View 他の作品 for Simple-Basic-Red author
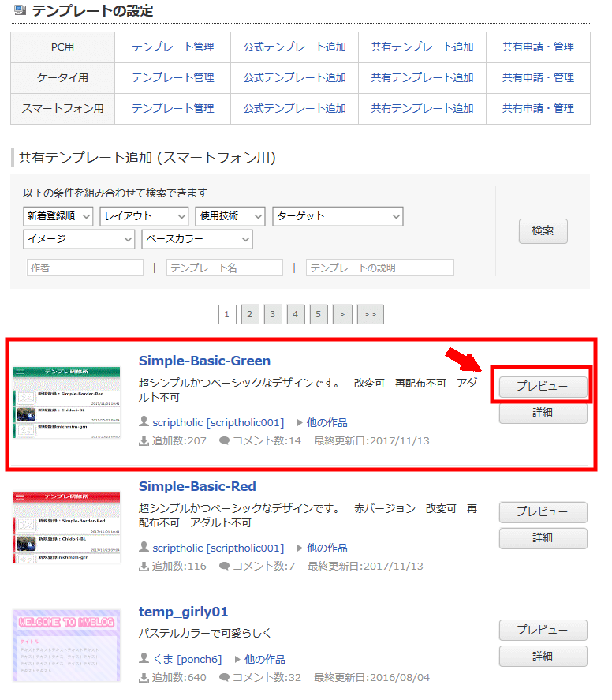This screenshot has width=612, height=700. pyautogui.click(x=327, y=548)
